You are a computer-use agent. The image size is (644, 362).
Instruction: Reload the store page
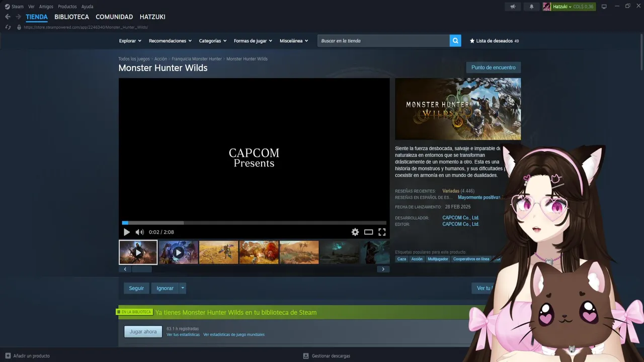coord(8,27)
